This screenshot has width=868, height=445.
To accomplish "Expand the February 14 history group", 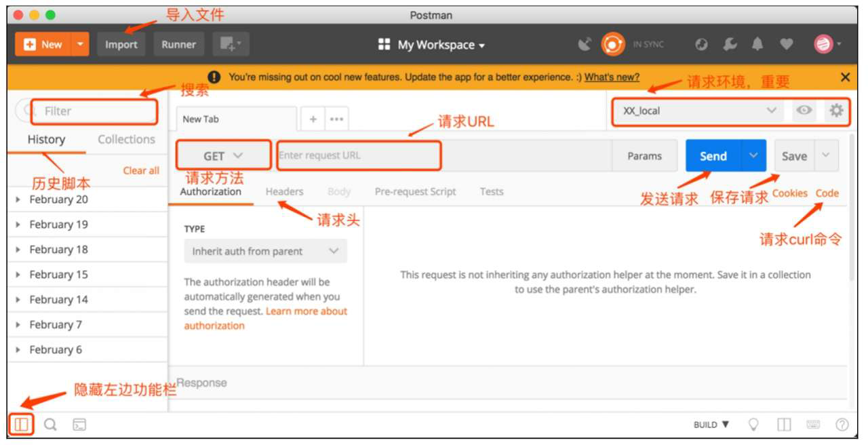I will 87,300.
